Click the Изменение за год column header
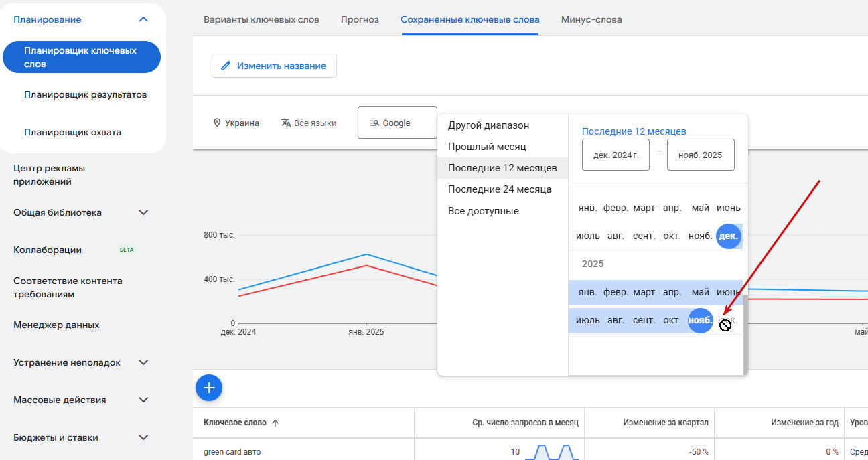This screenshot has height=460, width=868. (x=804, y=423)
